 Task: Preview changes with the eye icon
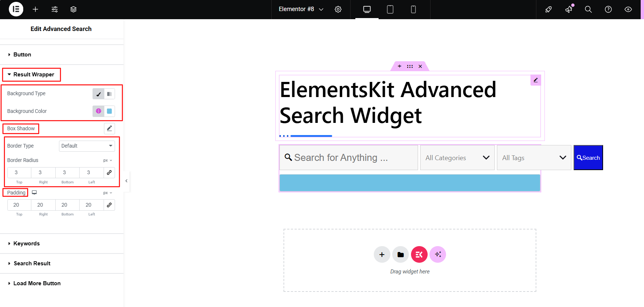628,9
